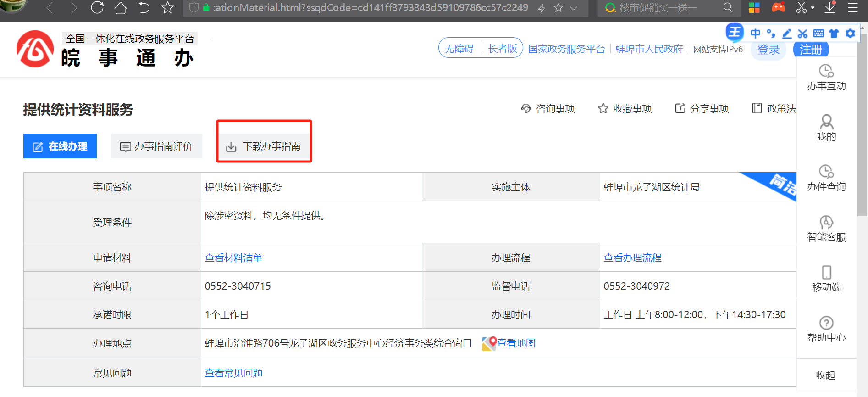Click supervision phone 0552-3040972

click(x=636, y=286)
